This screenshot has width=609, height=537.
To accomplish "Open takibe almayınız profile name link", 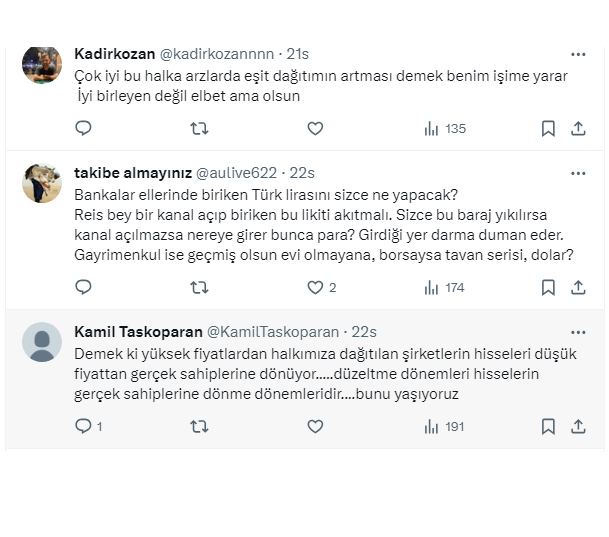I will (132, 173).
